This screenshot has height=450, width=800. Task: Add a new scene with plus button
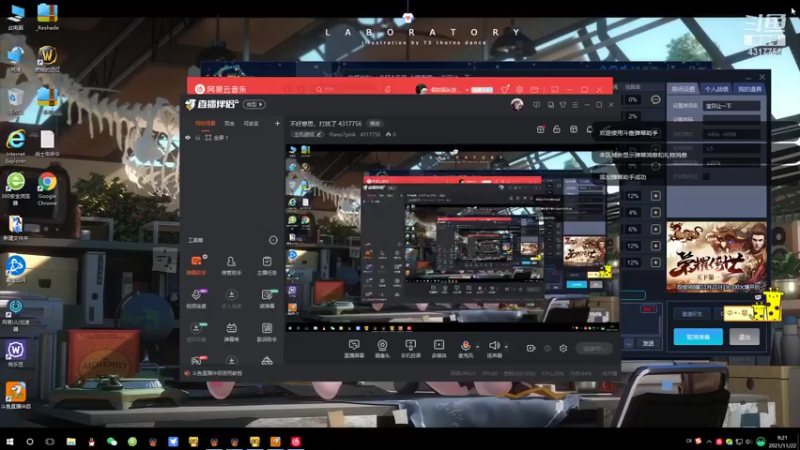[277, 123]
